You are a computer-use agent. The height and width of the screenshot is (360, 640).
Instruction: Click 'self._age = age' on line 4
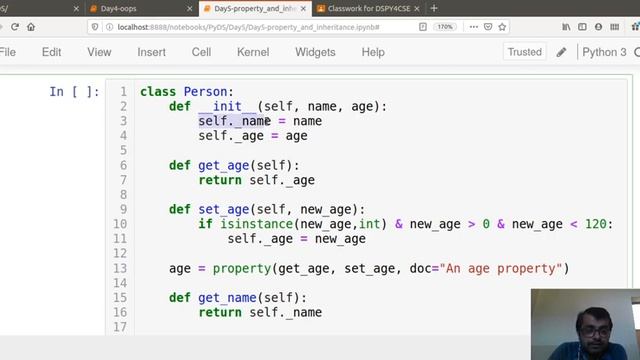click(x=253, y=136)
